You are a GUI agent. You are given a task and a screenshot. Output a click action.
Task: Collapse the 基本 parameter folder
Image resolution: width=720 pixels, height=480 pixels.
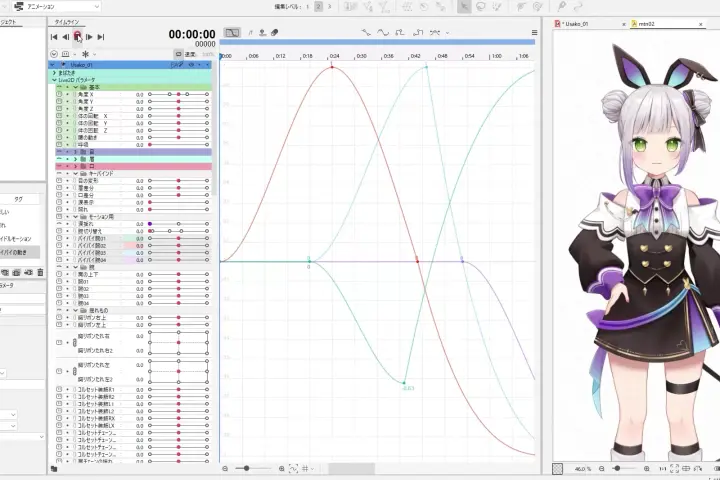tap(75, 87)
